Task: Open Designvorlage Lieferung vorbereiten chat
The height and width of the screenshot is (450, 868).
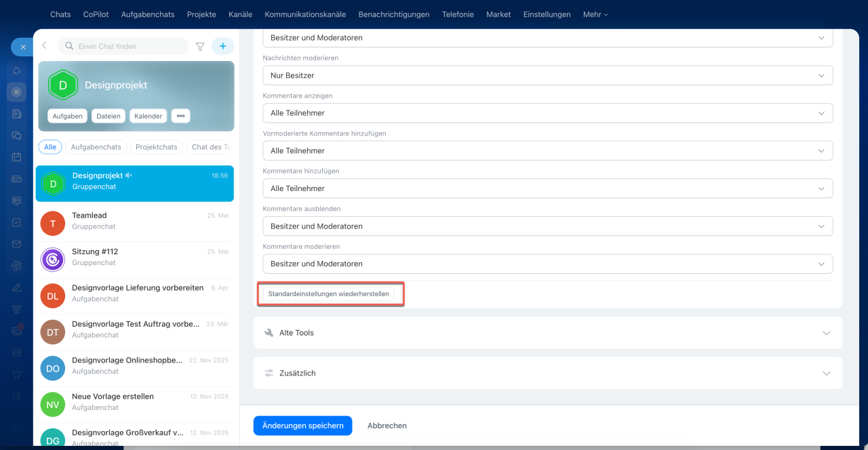Action: (135, 296)
